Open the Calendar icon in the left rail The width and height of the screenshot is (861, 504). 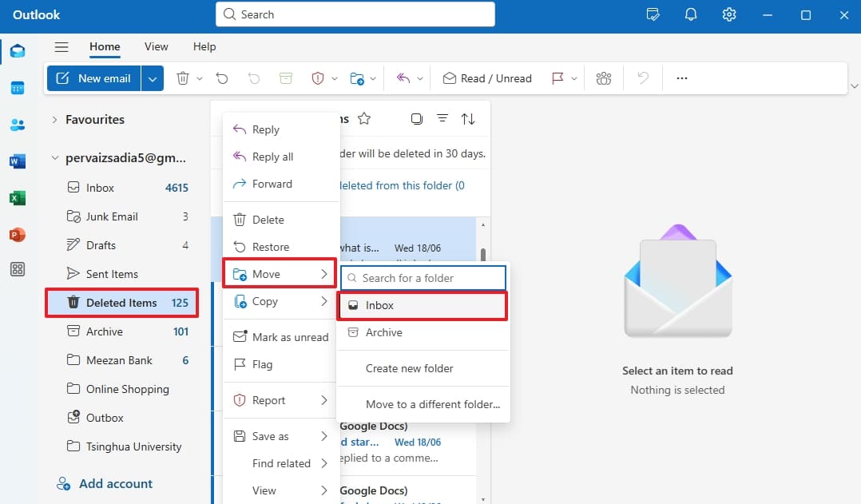coord(18,87)
